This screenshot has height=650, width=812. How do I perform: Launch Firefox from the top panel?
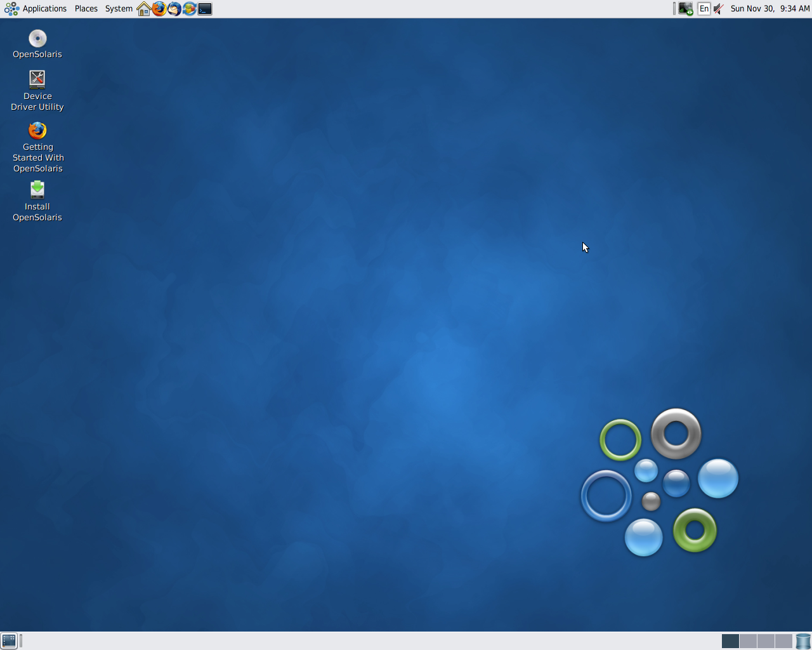tap(159, 9)
